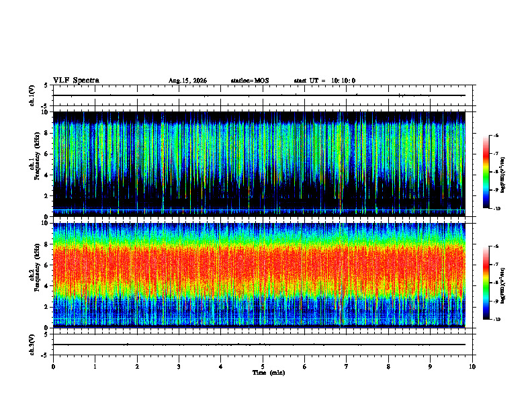Click the "start UT = 10:10:0" header text

(324, 81)
